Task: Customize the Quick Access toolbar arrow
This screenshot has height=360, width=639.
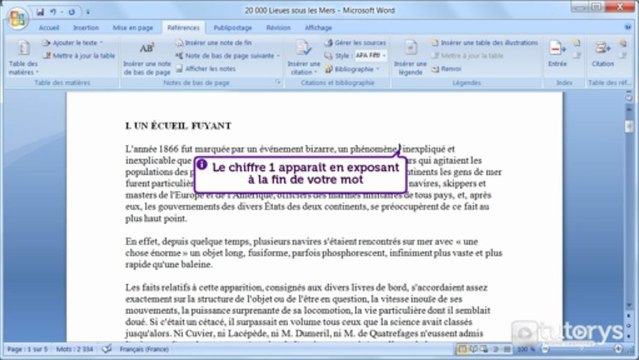Action: (x=88, y=12)
